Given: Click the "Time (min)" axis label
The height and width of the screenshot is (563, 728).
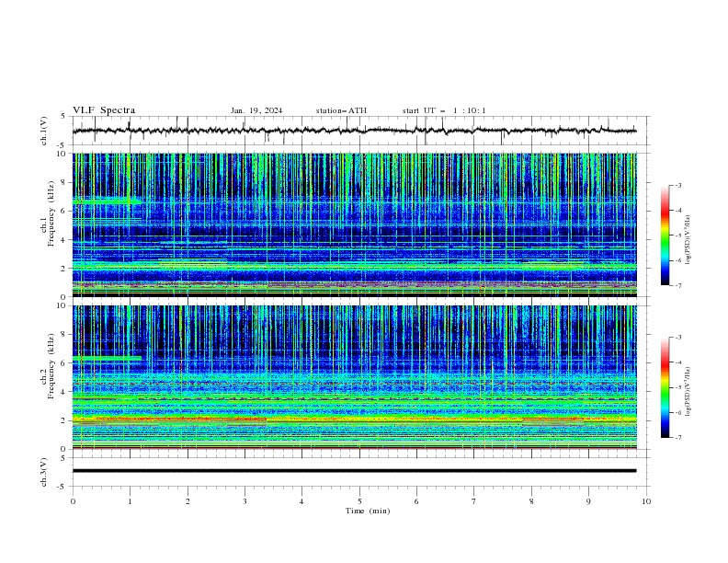Looking at the screenshot, I should click(368, 511).
